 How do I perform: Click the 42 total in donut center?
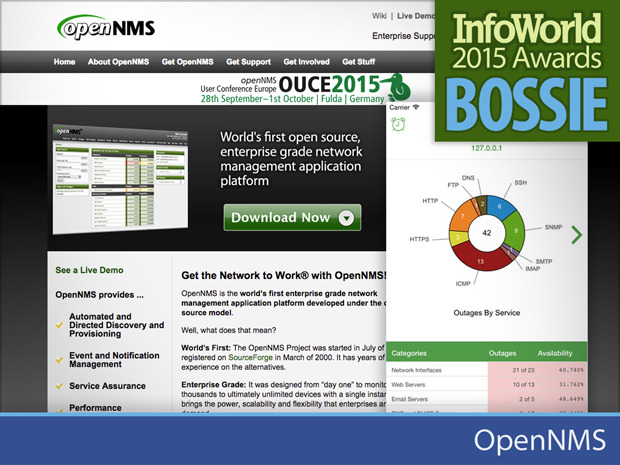click(x=487, y=233)
